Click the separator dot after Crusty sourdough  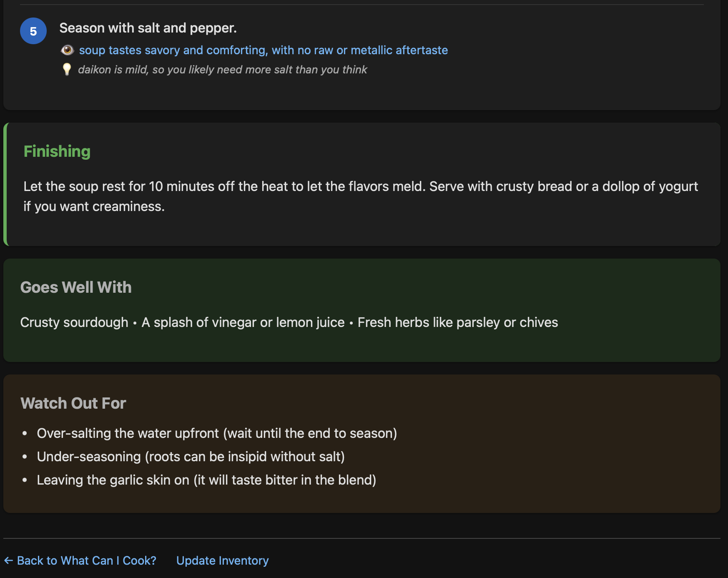point(135,323)
